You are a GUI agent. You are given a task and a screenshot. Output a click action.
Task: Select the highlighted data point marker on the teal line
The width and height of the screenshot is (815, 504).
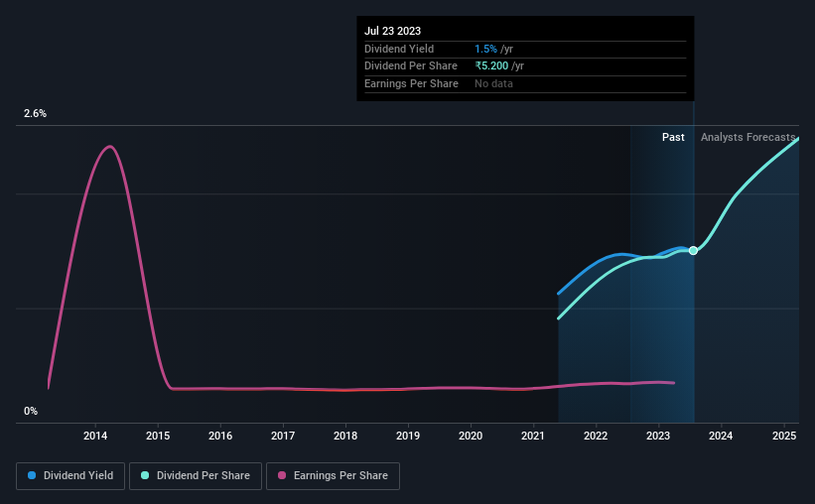[x=693, y=250]
